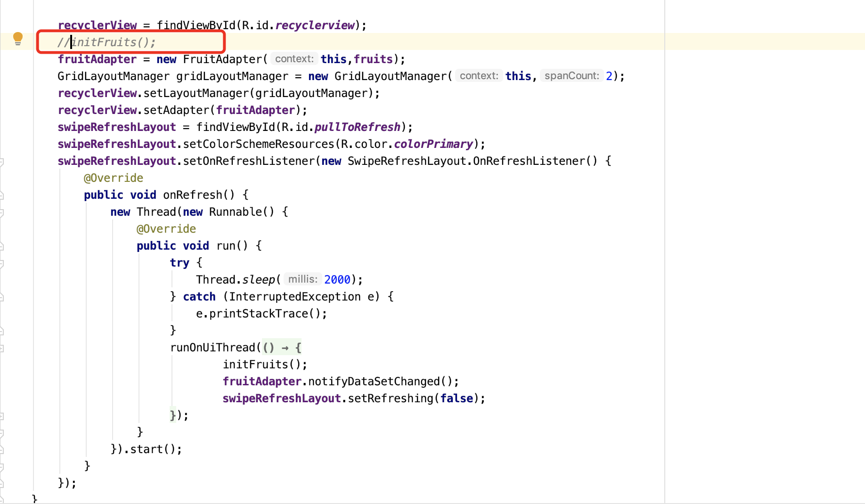The width and height of the screenshot is (865, 504).
Task: Click the 'setAdapter' method call
Action: tap(176, 110)
